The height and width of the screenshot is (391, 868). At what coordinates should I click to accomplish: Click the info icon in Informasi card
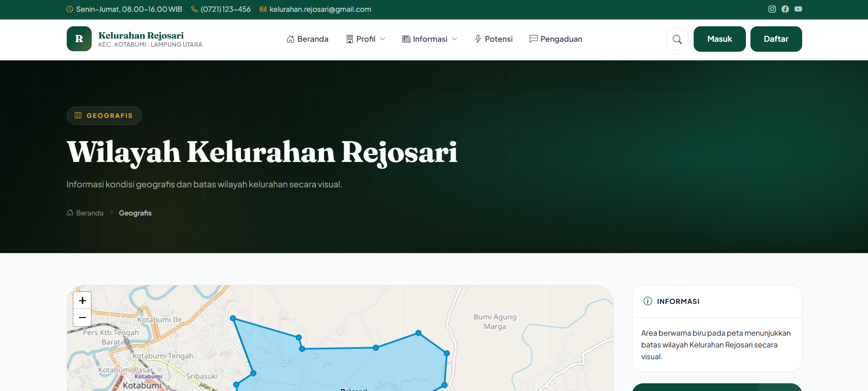click(x=648, y=301)
